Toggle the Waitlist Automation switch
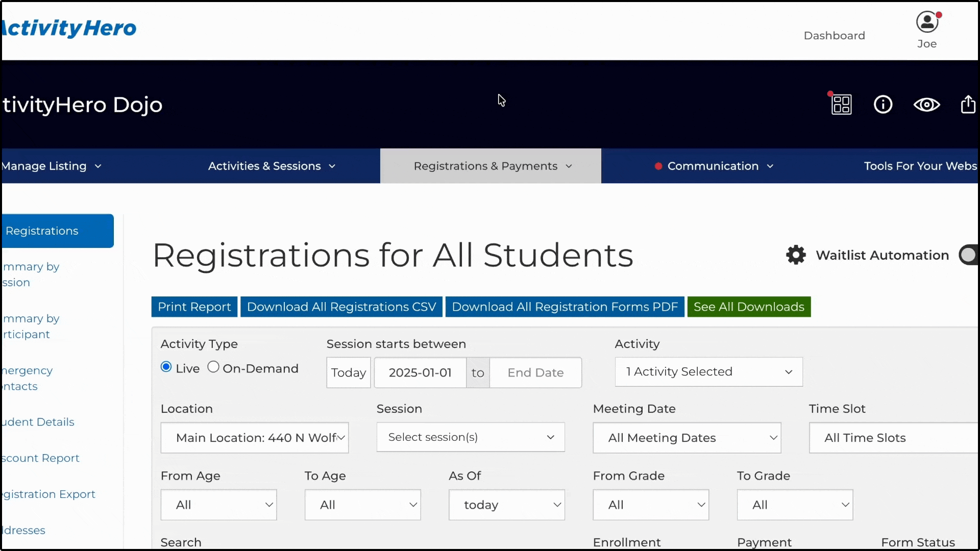 [x=969, y=255]
